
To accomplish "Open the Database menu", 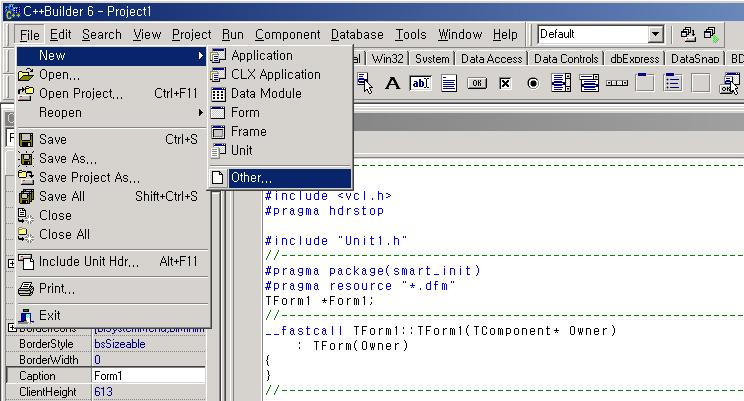I will (357, 35).
